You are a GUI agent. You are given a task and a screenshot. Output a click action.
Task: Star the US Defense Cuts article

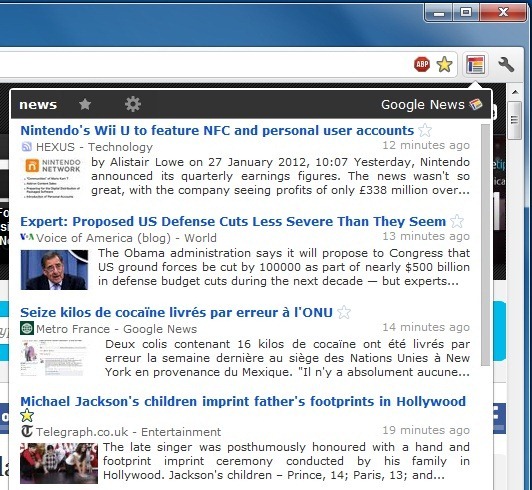(x=457, y=221)
